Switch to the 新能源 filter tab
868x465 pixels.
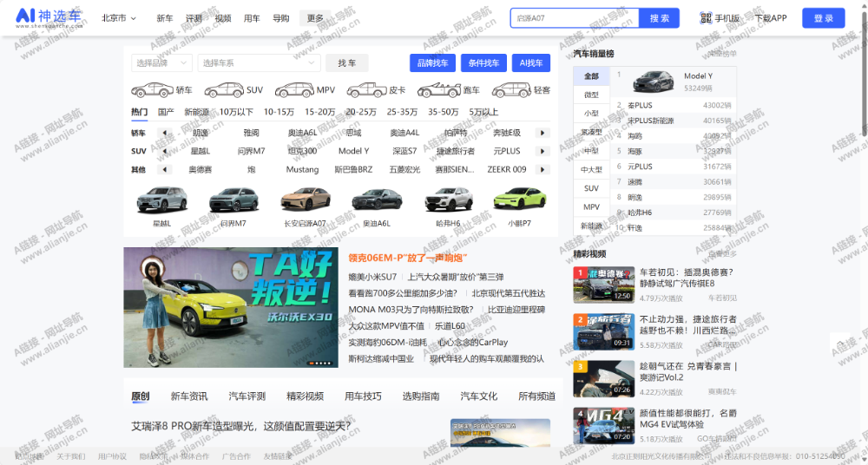[x=196, y=112]
